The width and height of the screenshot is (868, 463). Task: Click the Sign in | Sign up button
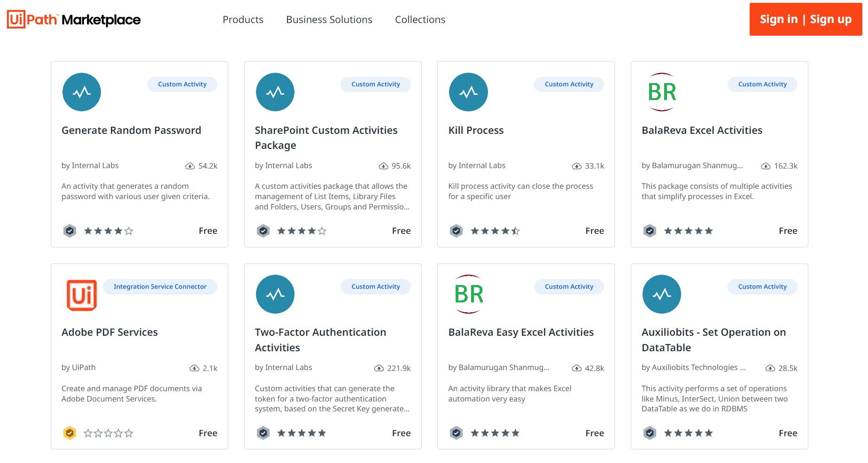click(806, 19)
